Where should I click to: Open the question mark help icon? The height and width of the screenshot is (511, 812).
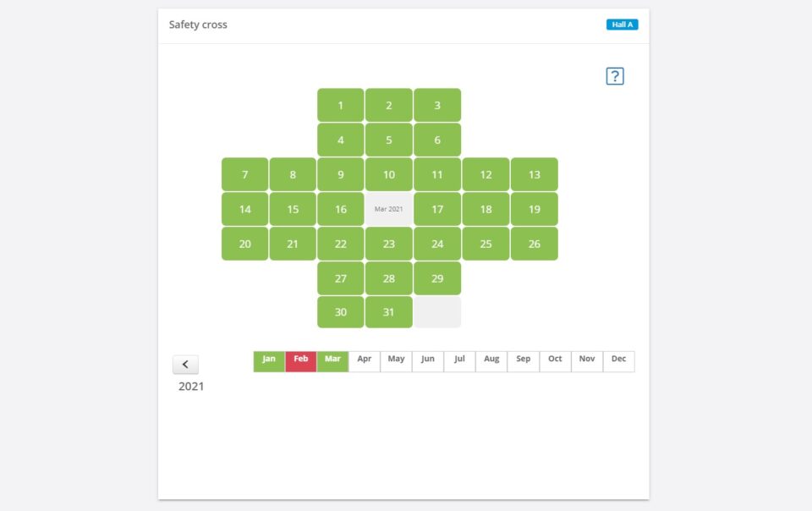[615, 76]
